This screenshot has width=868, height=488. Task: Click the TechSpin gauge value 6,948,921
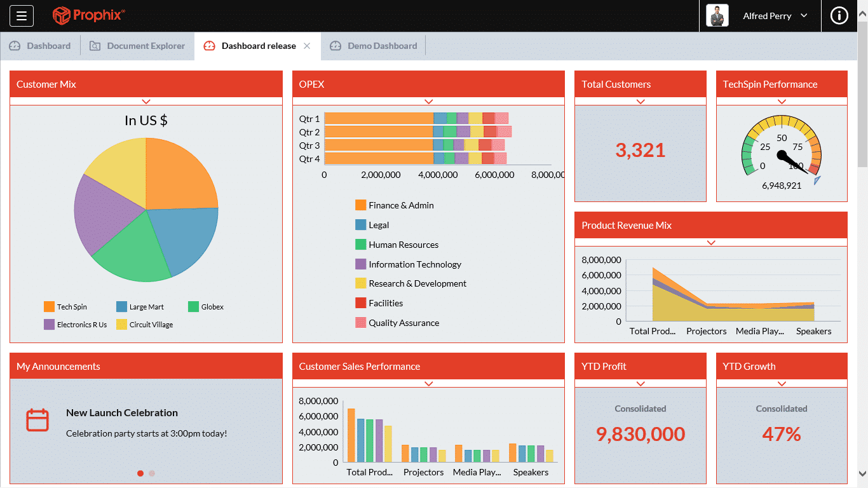[782, 186]
